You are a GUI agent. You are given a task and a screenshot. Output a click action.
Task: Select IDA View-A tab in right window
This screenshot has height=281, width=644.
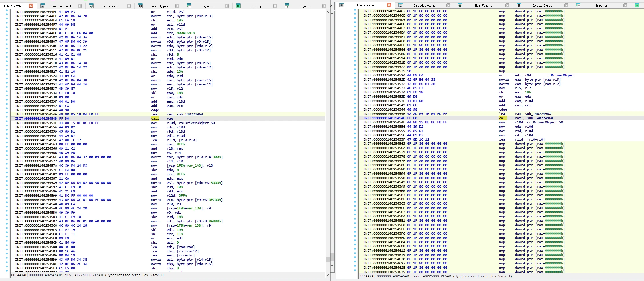(365, 5)
